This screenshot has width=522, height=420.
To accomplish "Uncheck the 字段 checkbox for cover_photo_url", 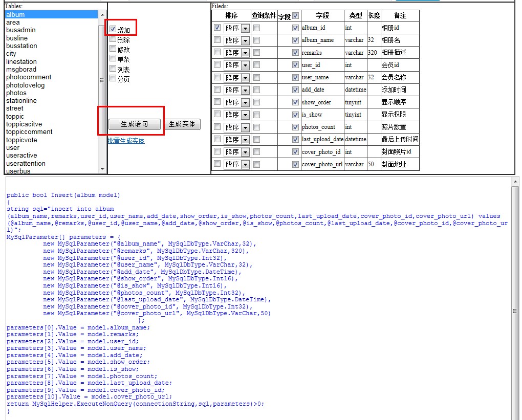I will click(295, 164).
